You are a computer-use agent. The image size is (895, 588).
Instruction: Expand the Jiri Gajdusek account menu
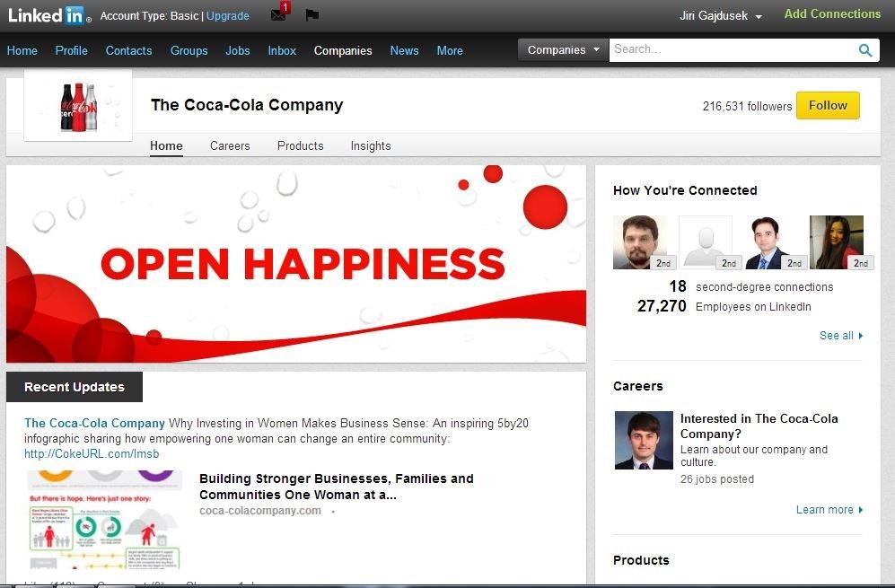tap(720, 16)
